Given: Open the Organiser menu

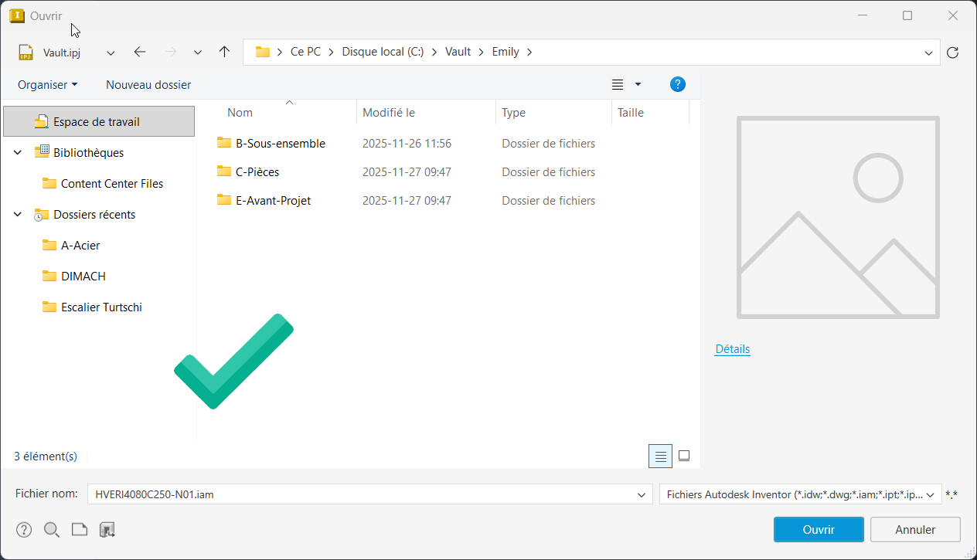Looking at the screenshot, I should pos(47,85).
